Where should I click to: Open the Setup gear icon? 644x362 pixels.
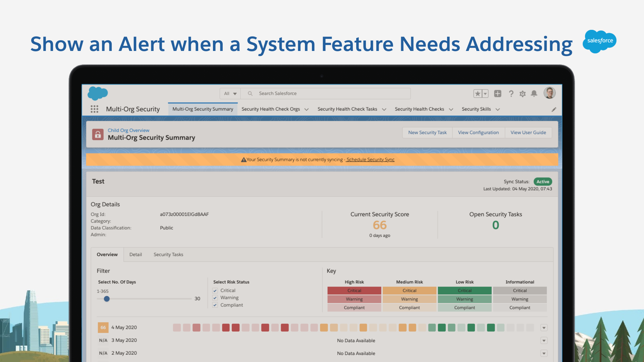click(522, 94)
